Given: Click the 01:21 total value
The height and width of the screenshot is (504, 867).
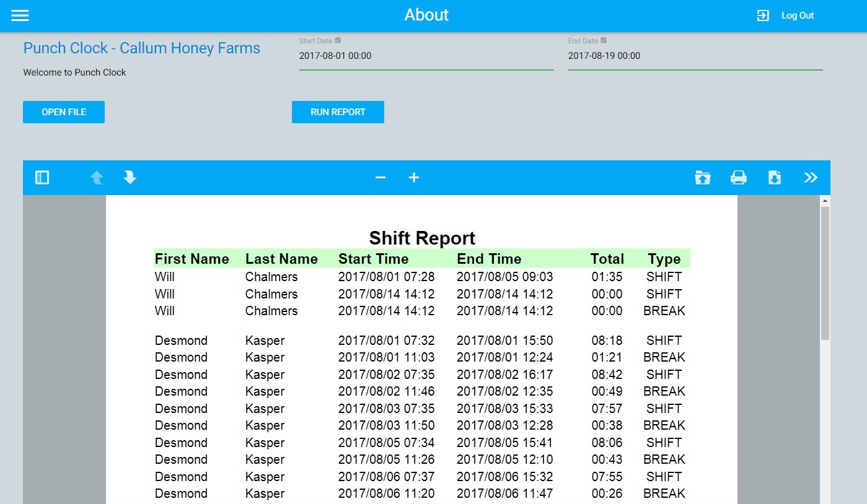Looking at the screenshot, I should pyautogui.click(x=607, y=357).
